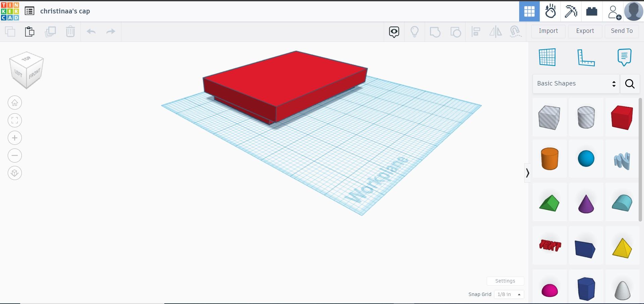Select the purple Cone shape
Screen dimensions: 644x304
pyautogui.click(x=586, y=203)
